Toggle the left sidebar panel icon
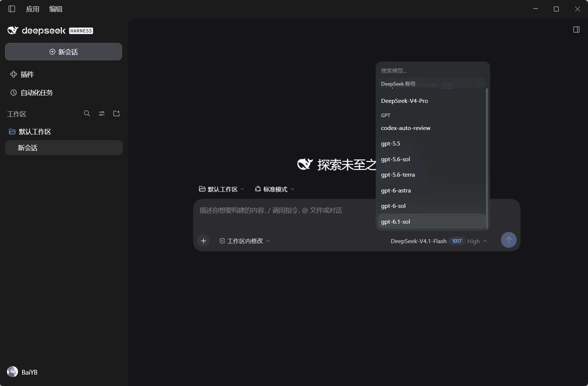The width and height of the screenshot is (588, 386). pyautogui.click(x=12, y=9)
